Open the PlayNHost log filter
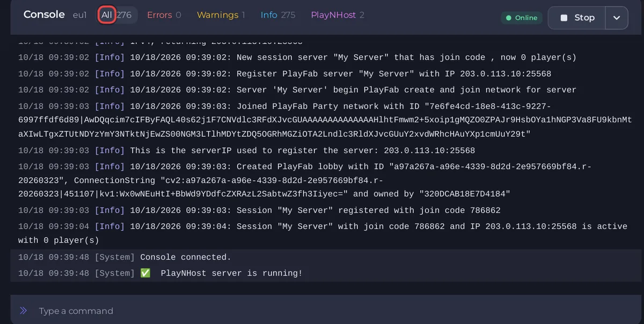The height and width of the screenshot is (324, 644). tap(337, 15)
